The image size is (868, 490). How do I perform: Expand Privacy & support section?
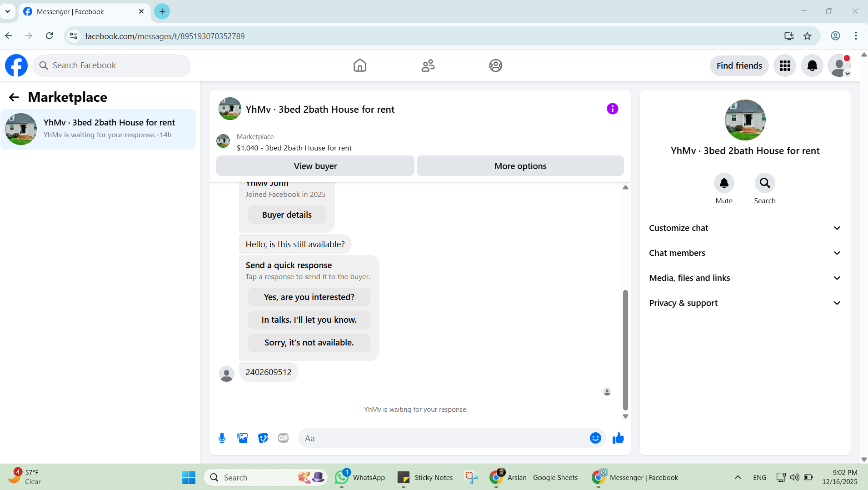point(745,303)
